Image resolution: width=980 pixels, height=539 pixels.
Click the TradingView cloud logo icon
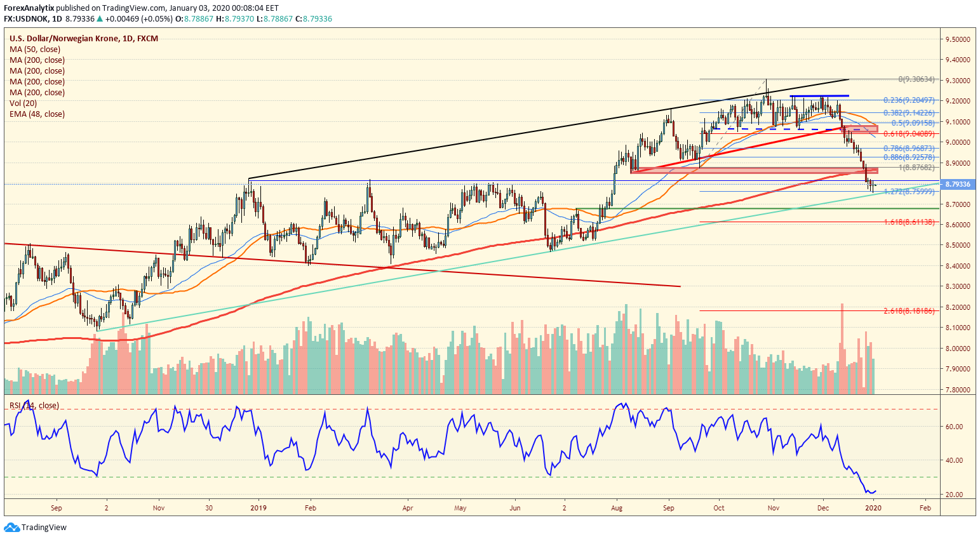(x=11, y=527)
